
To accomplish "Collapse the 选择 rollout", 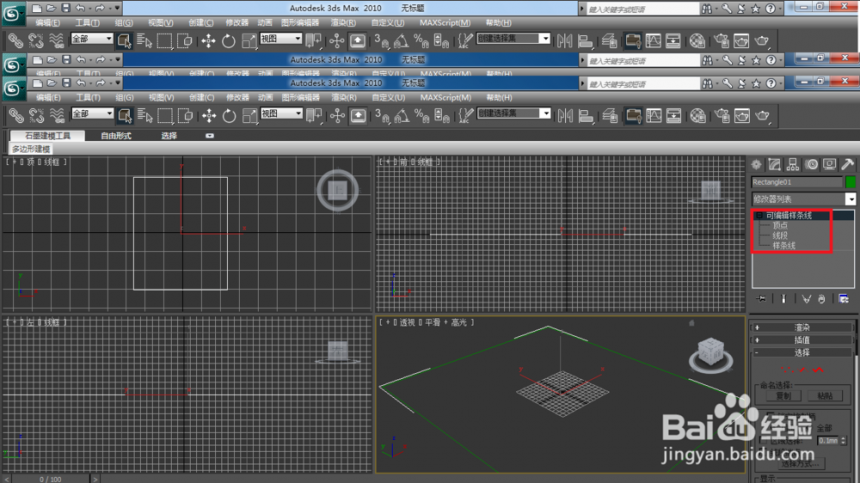I will pyautogui.click(x=802, y=353).
